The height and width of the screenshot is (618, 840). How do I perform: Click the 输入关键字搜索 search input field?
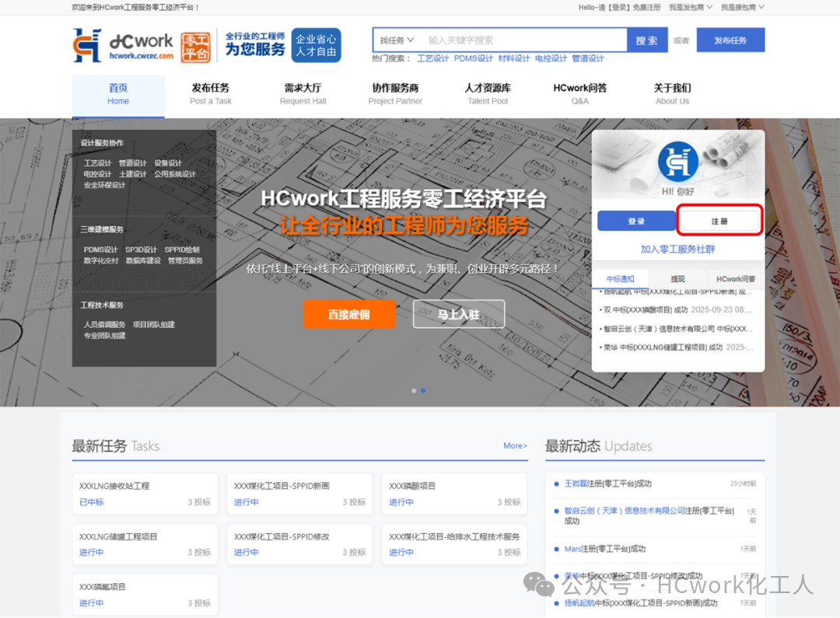tap(525, 40)
